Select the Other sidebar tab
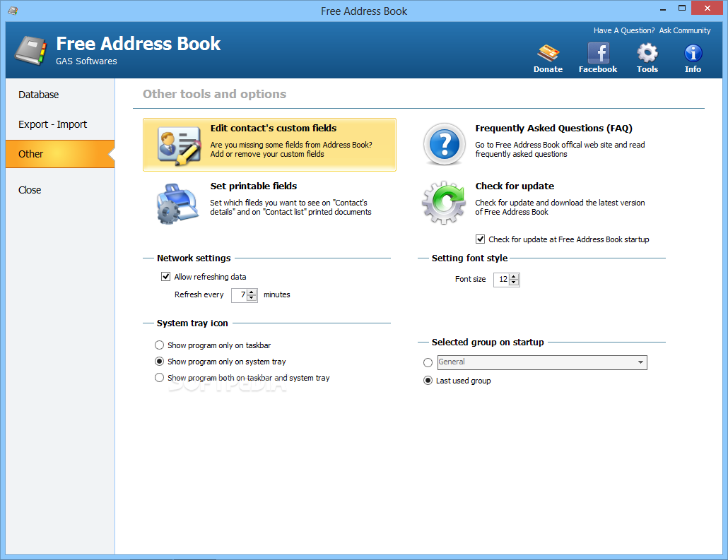Screen dimensions: 728x560 [x=60, y=154]
